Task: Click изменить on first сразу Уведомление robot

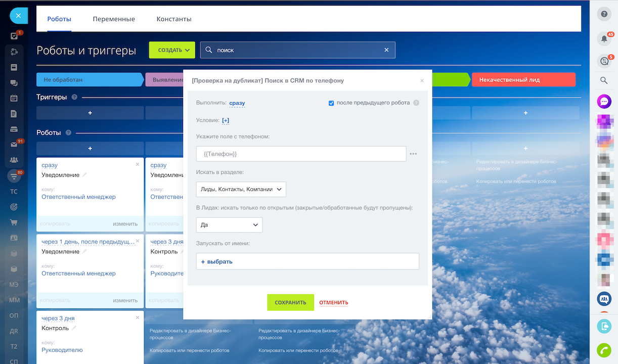Action: [125, 223]
